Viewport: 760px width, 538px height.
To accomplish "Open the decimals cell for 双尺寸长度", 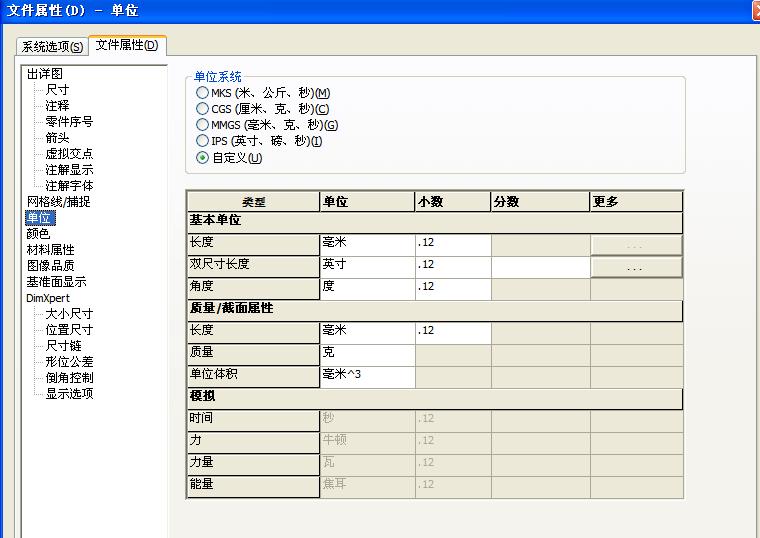I will pos(453,267).
